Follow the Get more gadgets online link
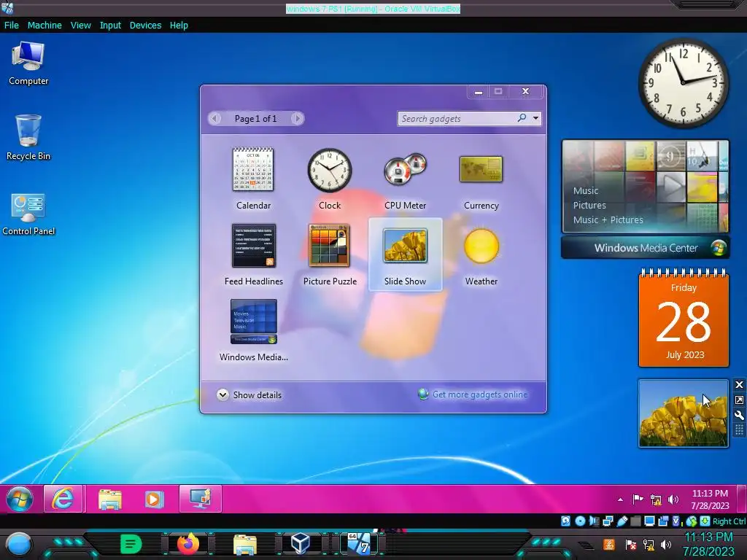Image resolution: width=747 pixels, height=560 pixels. point(480,394)
